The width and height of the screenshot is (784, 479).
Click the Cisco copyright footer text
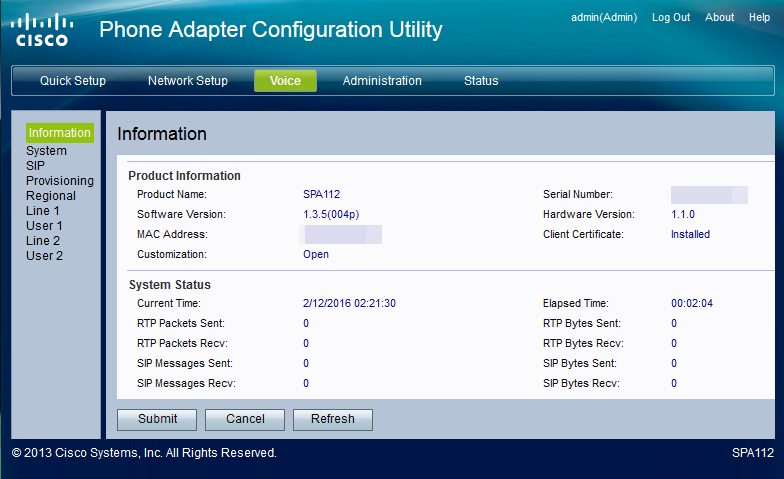144,452
